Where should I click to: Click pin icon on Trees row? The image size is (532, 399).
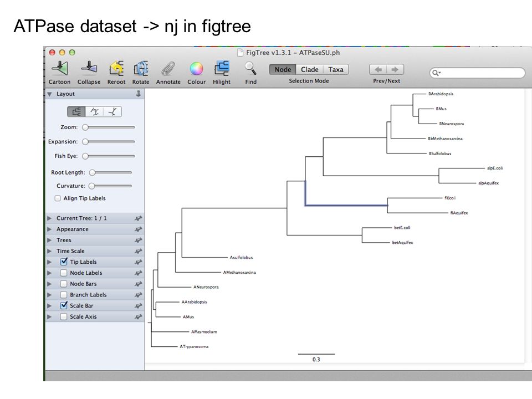138,240
